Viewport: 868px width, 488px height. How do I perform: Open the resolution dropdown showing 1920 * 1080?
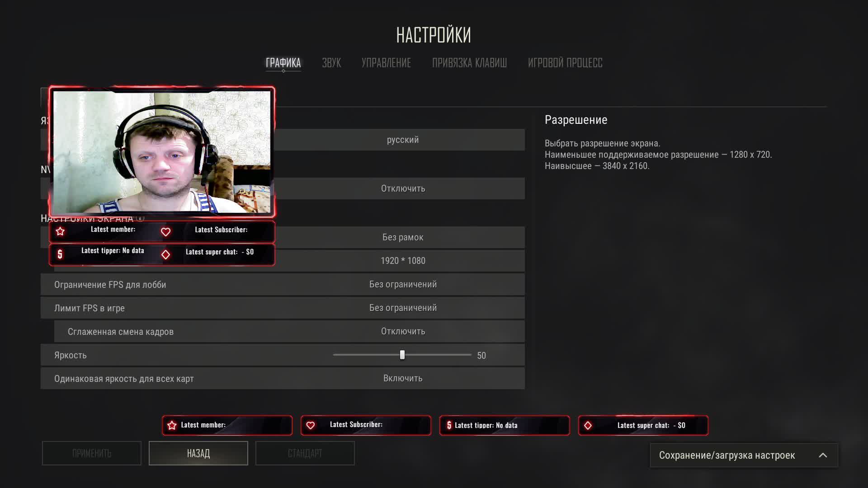(x=403, y=261)
